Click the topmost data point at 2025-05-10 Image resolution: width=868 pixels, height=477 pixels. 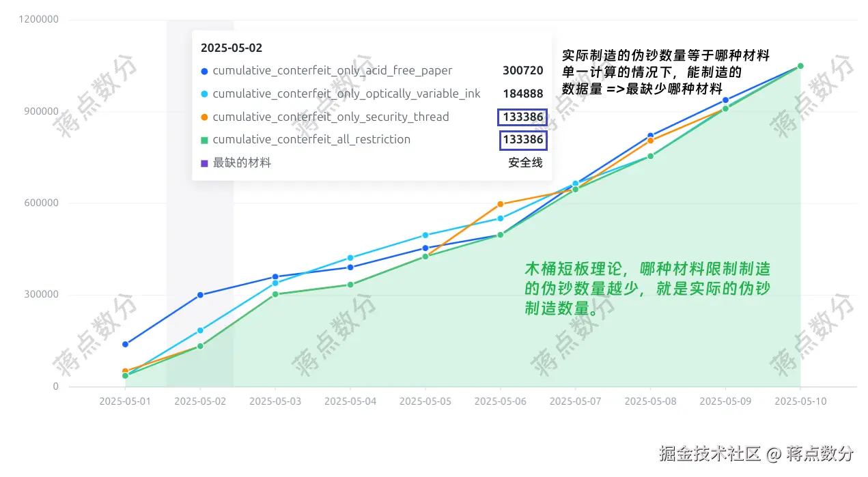[800, 67]
